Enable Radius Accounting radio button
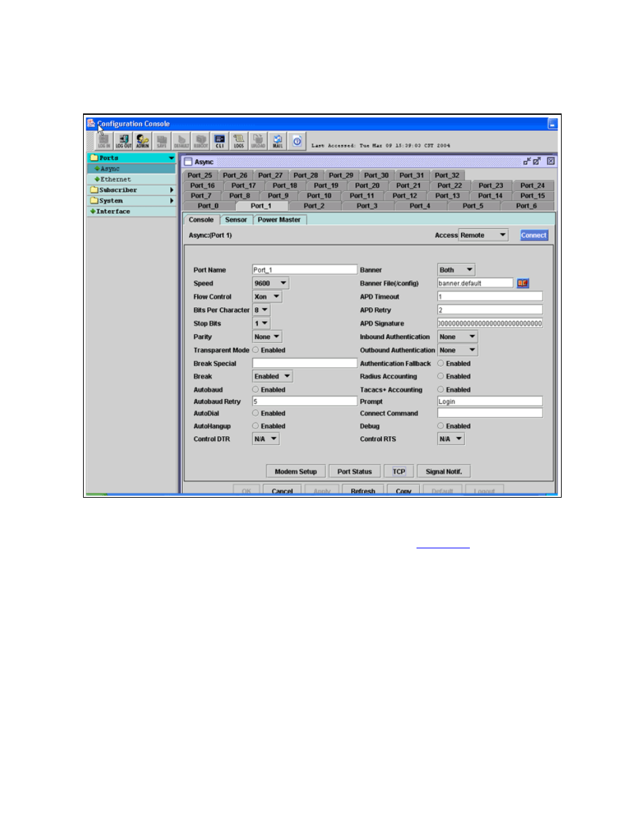The width and height of the screenshot is (644, 834). (x=441, y=376)
